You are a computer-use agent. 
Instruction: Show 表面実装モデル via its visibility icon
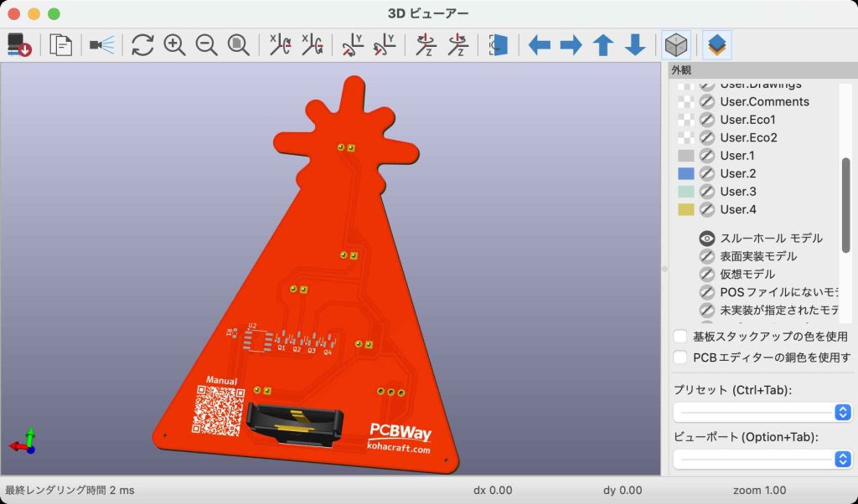click(707, 256)
